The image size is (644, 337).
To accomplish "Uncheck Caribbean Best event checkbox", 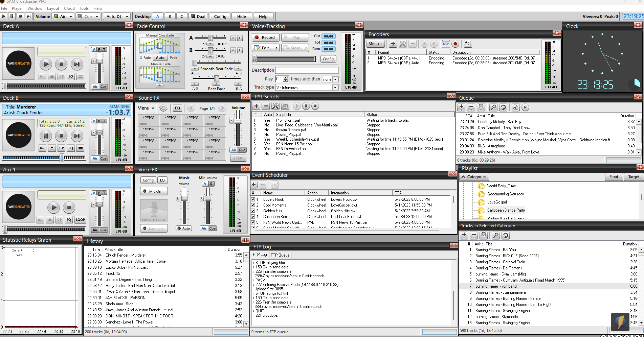I will 253,217.
